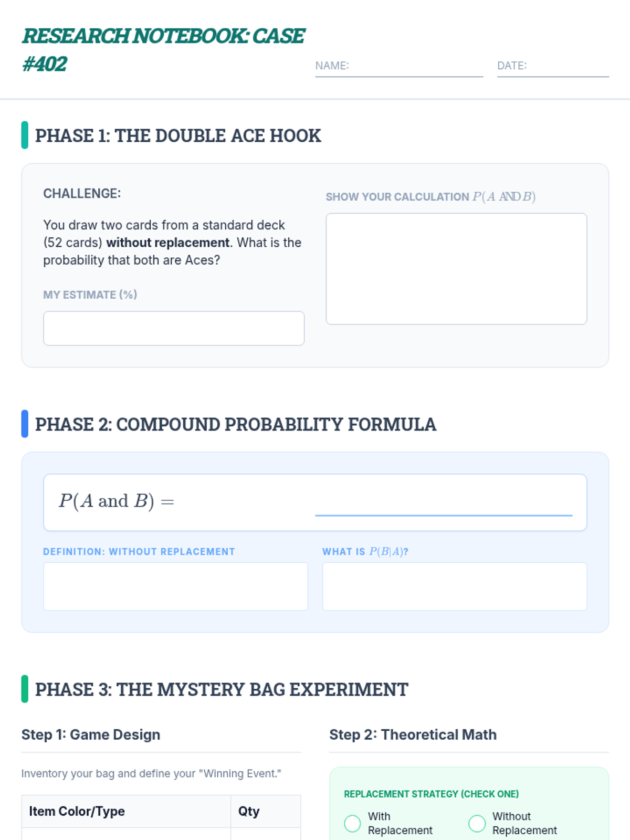Click the My Estimate (%) field

click(x=174, y=328)
